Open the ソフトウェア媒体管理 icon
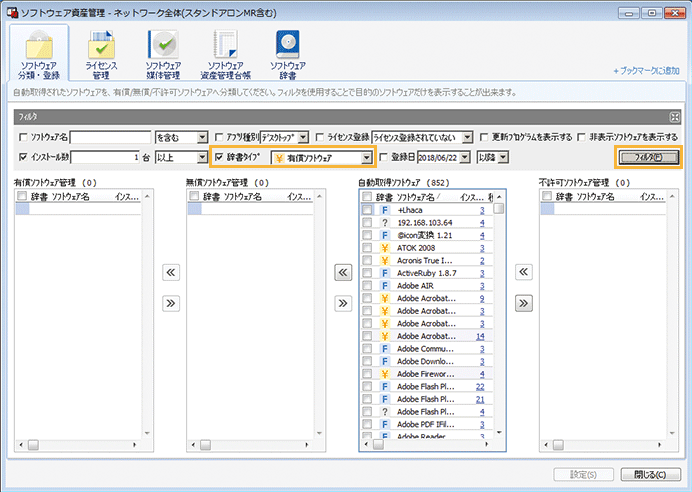 [x=163, y=45]
